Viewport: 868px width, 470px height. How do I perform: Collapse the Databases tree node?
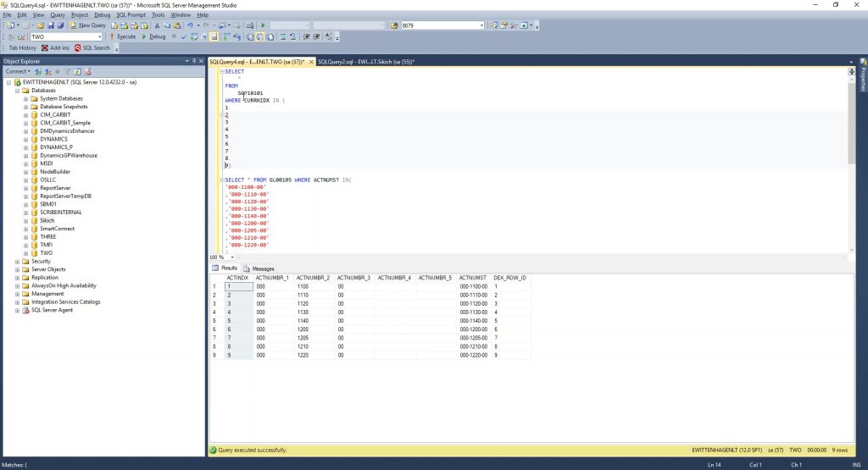click(x=17, y=90)
